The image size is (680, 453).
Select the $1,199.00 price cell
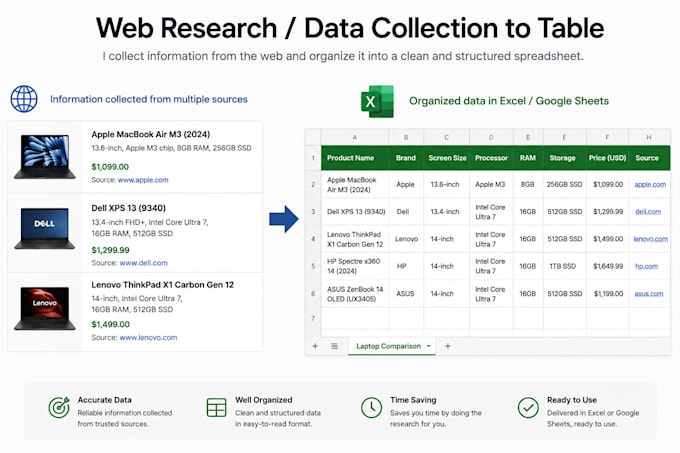tap(607, 293)
